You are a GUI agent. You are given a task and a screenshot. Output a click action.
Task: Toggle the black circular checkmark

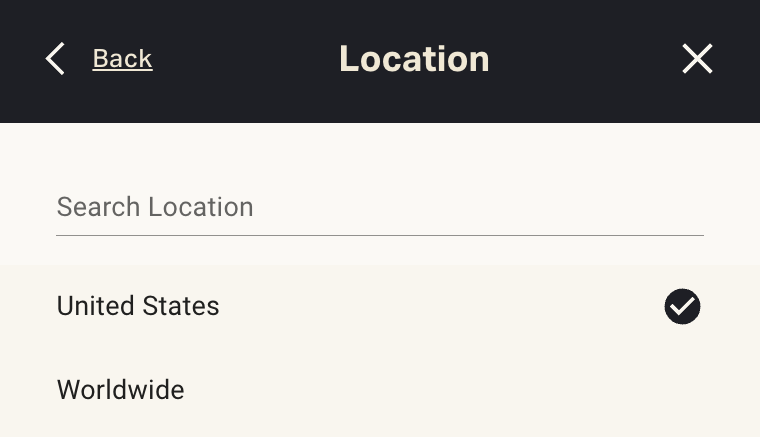pos(682,307)
